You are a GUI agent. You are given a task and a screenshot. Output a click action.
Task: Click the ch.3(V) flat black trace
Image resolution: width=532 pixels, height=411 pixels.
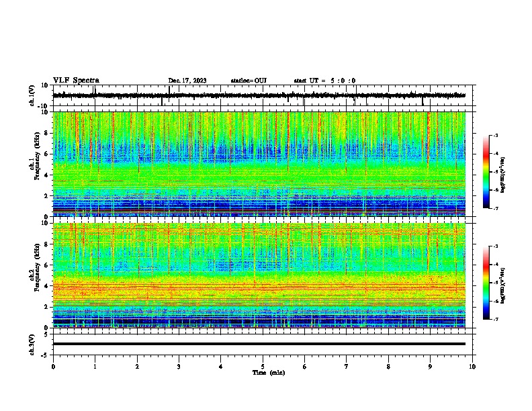[x=259, y=344]
